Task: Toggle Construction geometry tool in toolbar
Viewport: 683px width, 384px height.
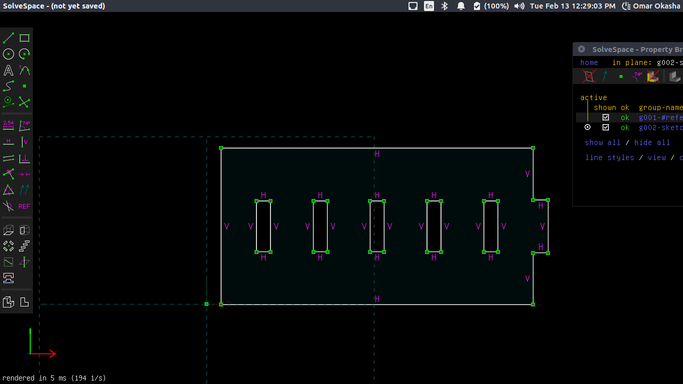Action: tap(8, 102)
